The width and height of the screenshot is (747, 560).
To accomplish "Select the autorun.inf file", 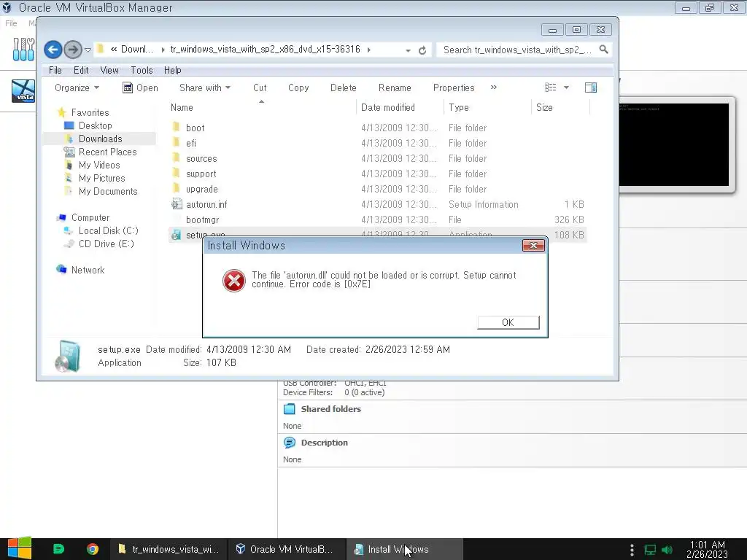I will [x=206, y=204].
